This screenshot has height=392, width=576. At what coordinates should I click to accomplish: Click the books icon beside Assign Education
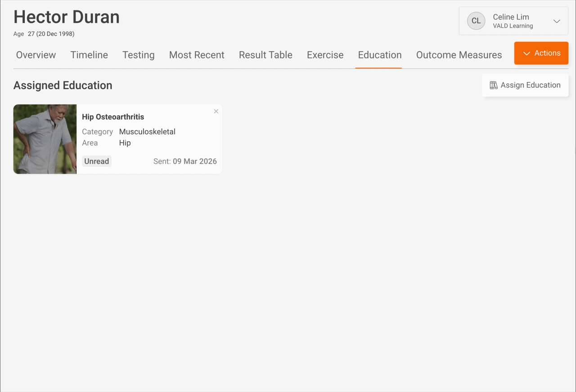[x=494, y=85]
